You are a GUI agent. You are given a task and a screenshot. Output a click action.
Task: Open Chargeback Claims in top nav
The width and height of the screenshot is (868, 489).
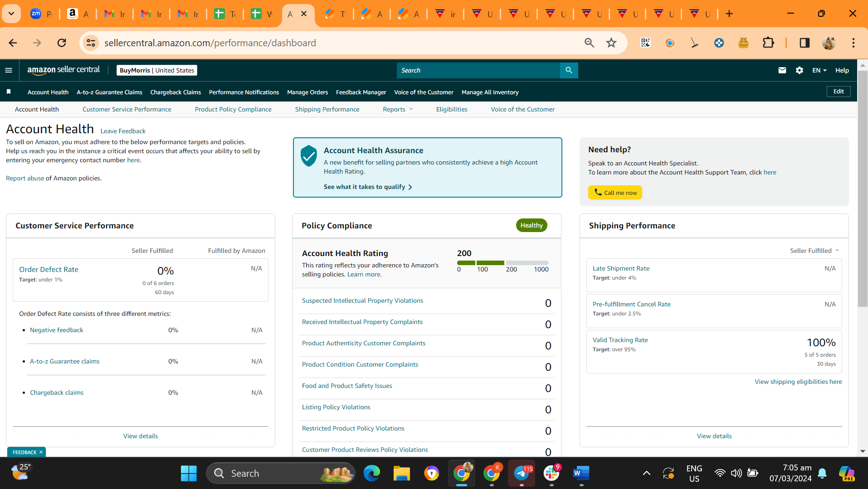click(x=176, y=92)
